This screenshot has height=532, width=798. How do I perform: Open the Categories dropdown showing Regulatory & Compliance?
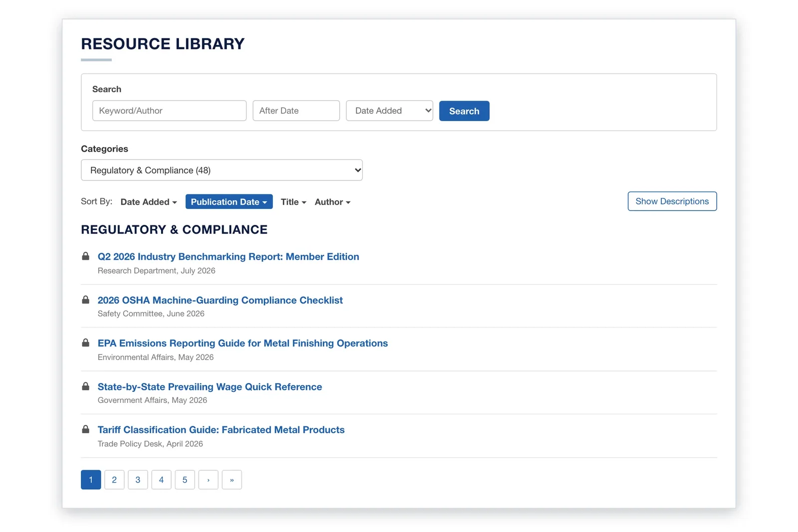[221, 170]
